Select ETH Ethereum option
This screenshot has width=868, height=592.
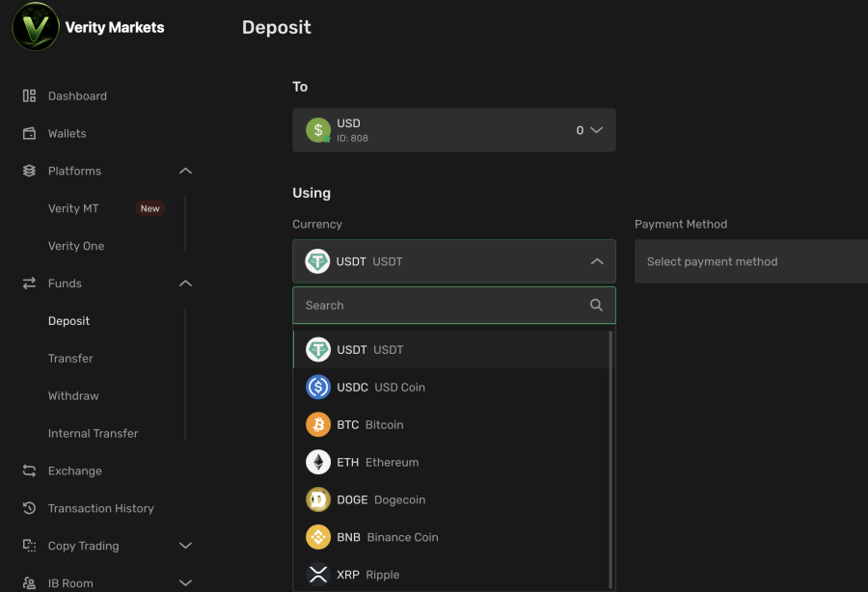tap(451, 462)
